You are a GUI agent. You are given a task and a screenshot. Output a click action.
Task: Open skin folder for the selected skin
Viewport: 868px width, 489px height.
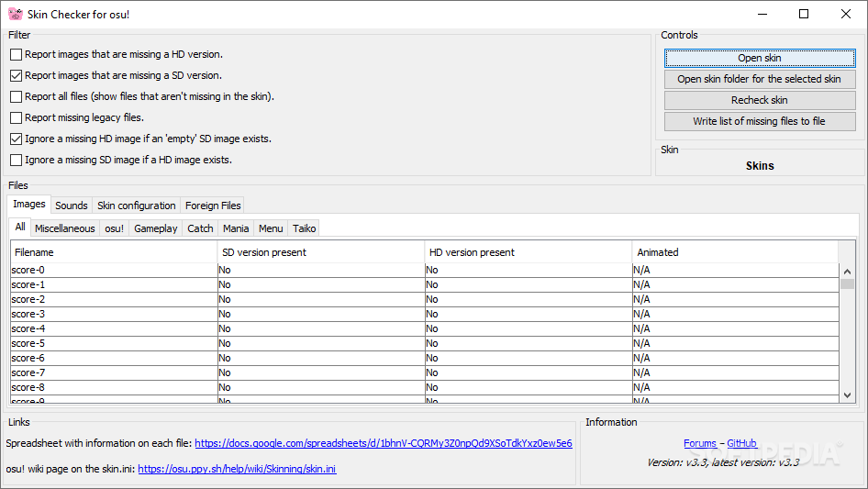(x=760, y=79)
